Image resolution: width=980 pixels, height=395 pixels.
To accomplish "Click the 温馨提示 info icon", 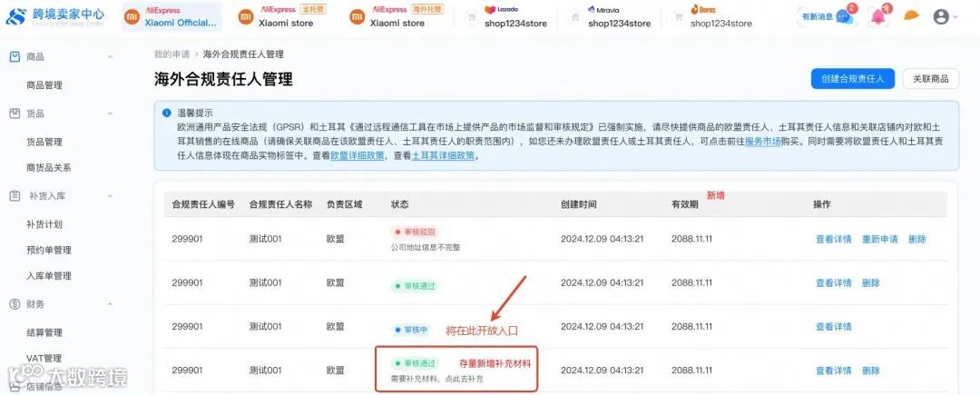I will pos(167,114).
